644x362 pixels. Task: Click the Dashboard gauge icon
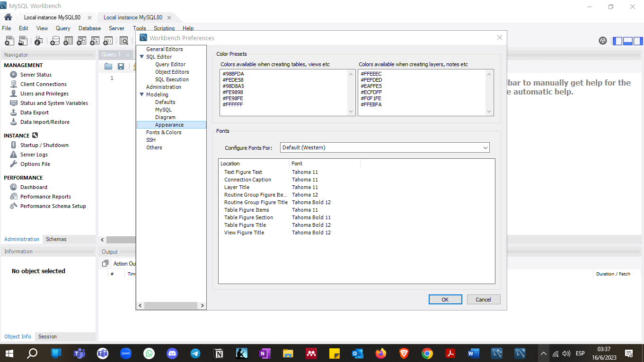coord(13,187)
